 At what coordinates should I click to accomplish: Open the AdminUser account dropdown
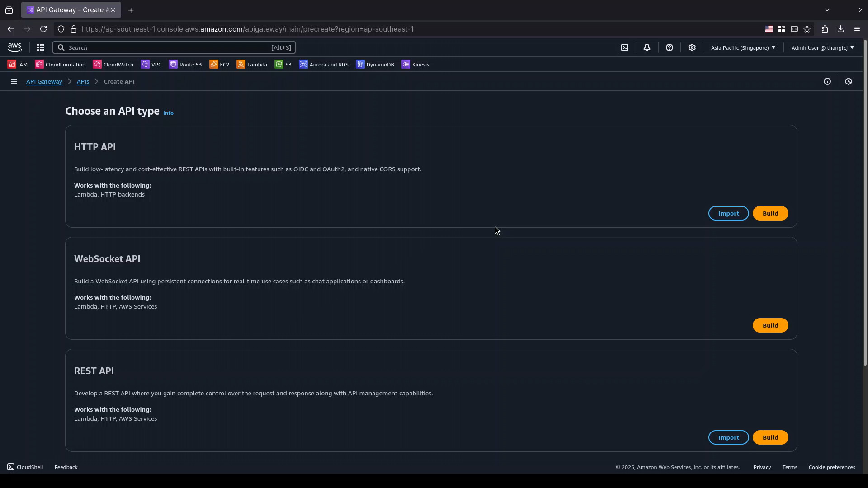point(823,47)
